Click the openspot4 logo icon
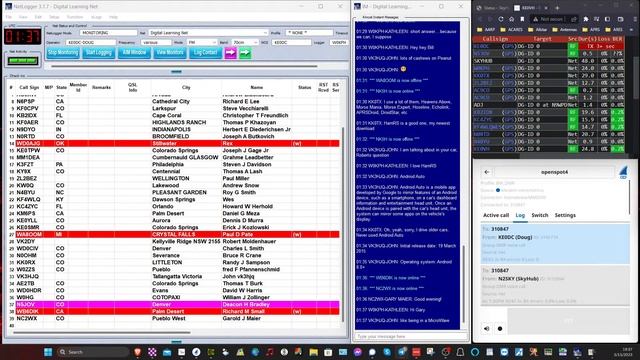This screenshot has width=640, height=360. click(x=623, y=172)
